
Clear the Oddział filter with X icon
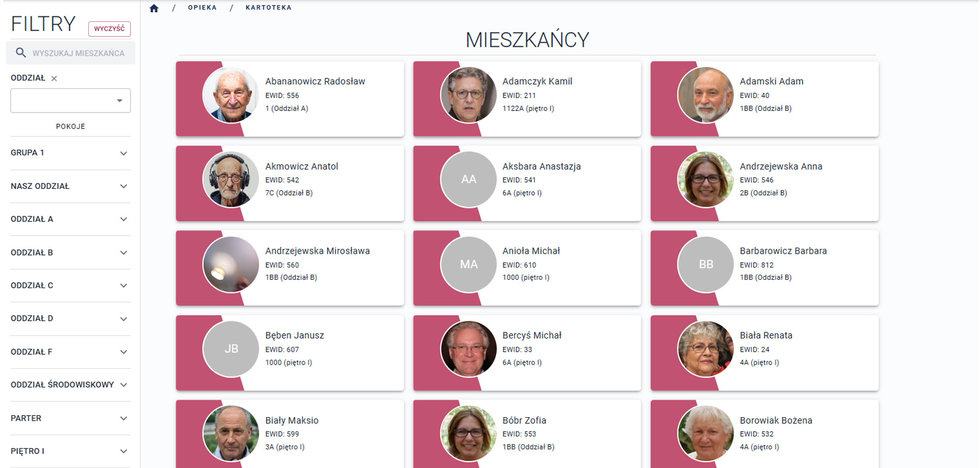coord(54,78)
